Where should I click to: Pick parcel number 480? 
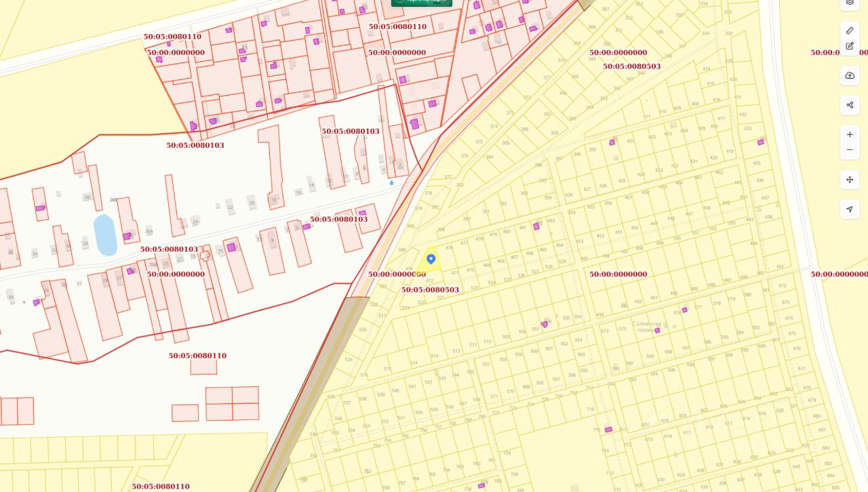pyautogui.click(x=508, y=231)
